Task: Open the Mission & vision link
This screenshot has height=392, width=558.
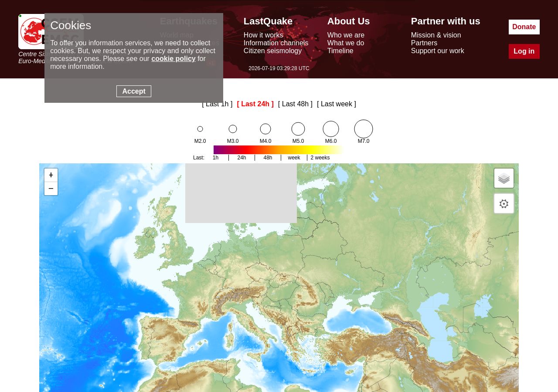Action: [x=436, y=35]
